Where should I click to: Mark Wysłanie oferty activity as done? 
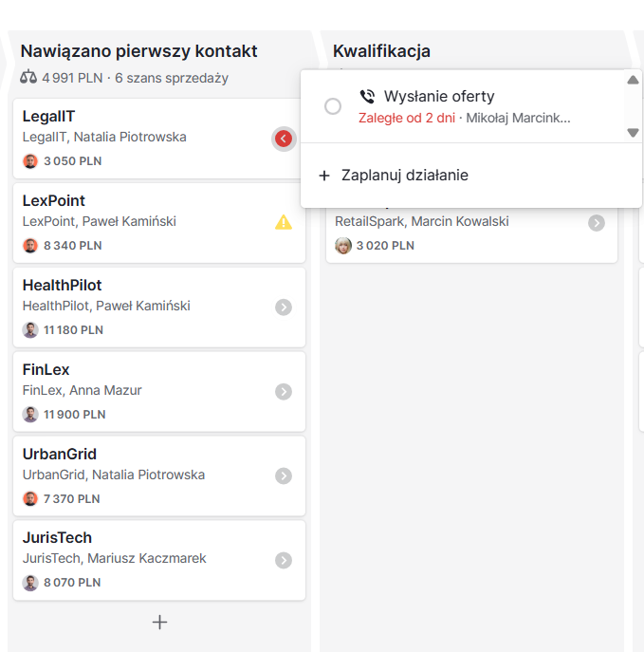click(x=333, y=106)
